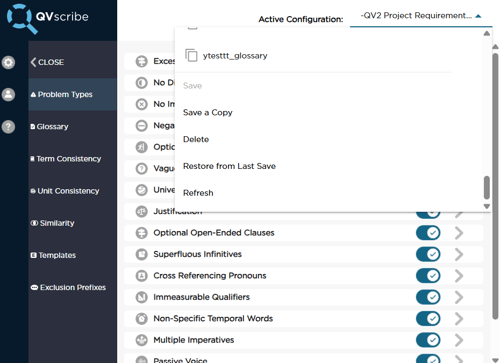
Task: Open the user profile icon
Action: click(8, 94)
